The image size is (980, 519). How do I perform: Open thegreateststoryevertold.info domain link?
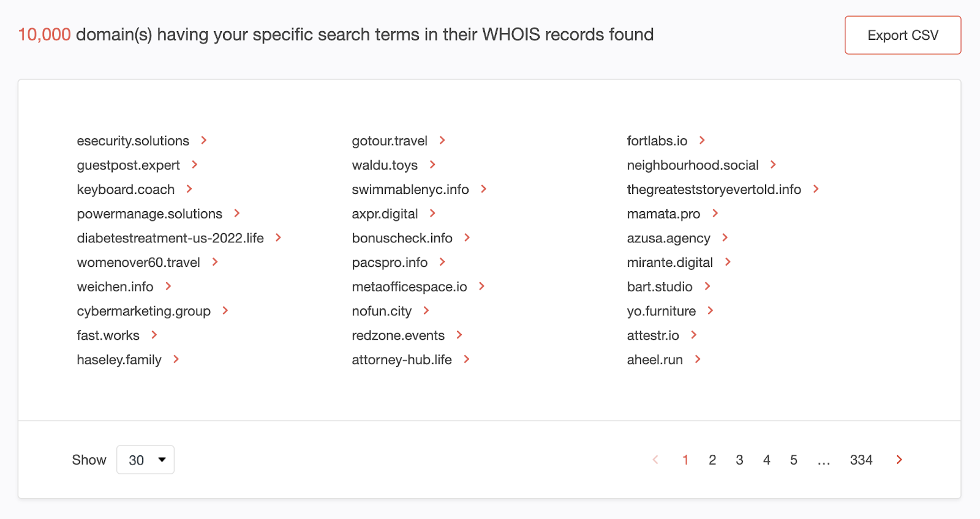pos(714,190)
